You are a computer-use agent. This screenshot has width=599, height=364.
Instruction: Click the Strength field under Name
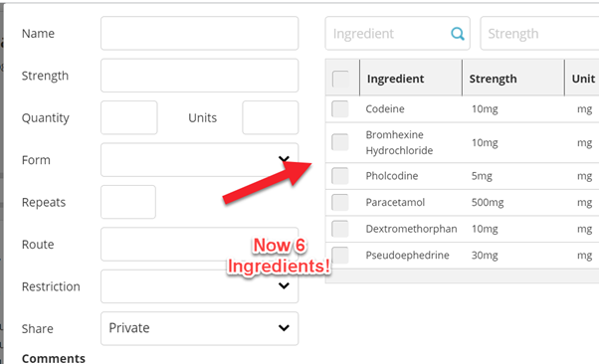pos(199,76)
